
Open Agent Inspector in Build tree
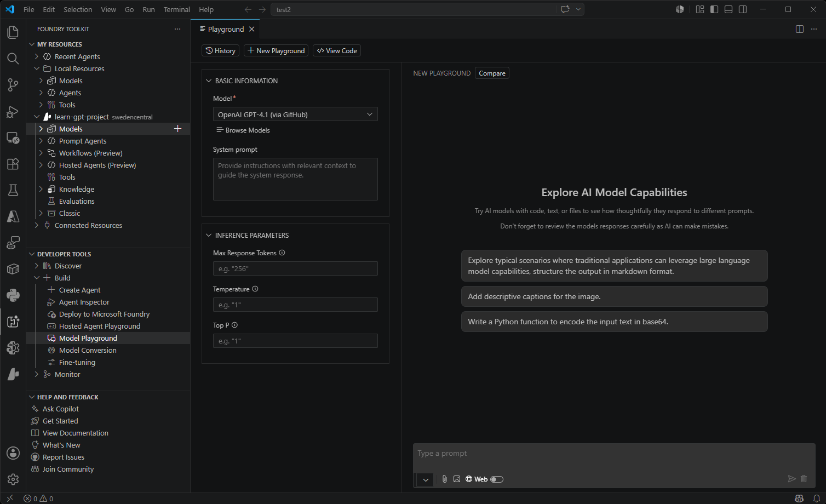(x=84, y=302)
